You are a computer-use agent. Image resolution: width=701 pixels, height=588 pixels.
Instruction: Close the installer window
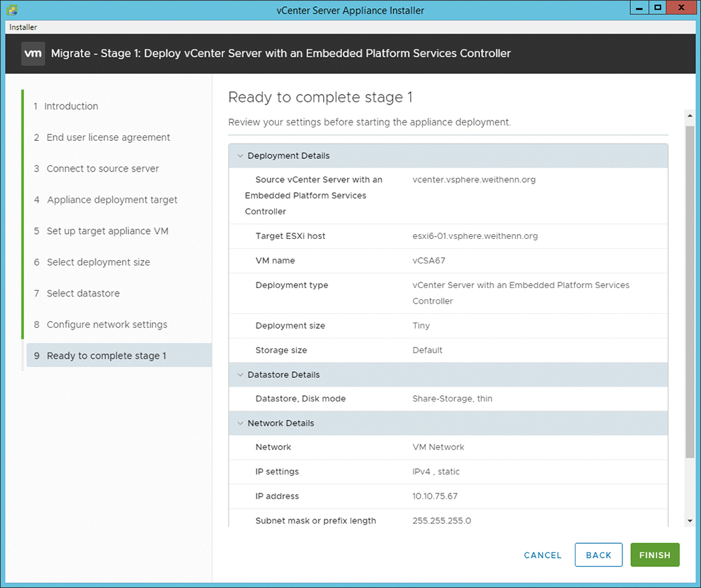[681, 8]
